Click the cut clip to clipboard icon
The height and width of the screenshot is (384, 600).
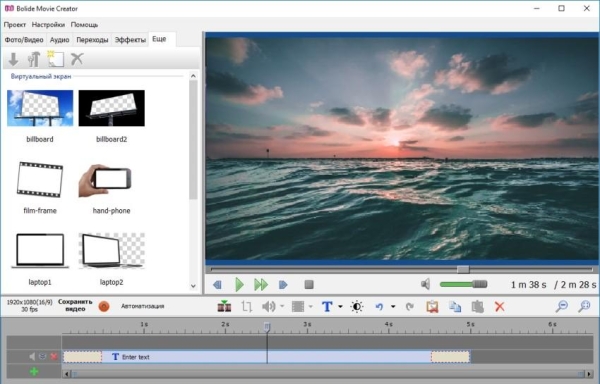[x=432, y=306]
